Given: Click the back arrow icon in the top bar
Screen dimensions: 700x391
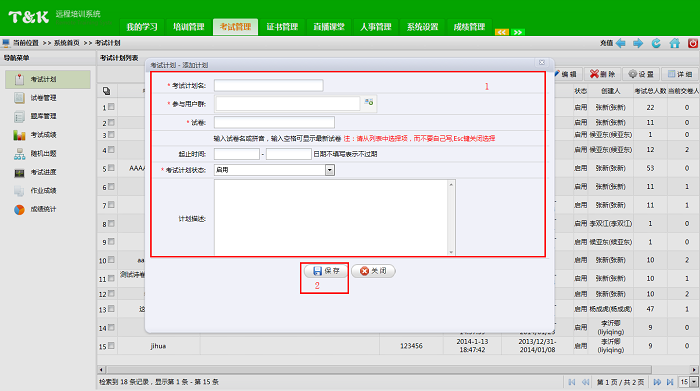Looking at the screenshot, I should [x=621, y=43].
